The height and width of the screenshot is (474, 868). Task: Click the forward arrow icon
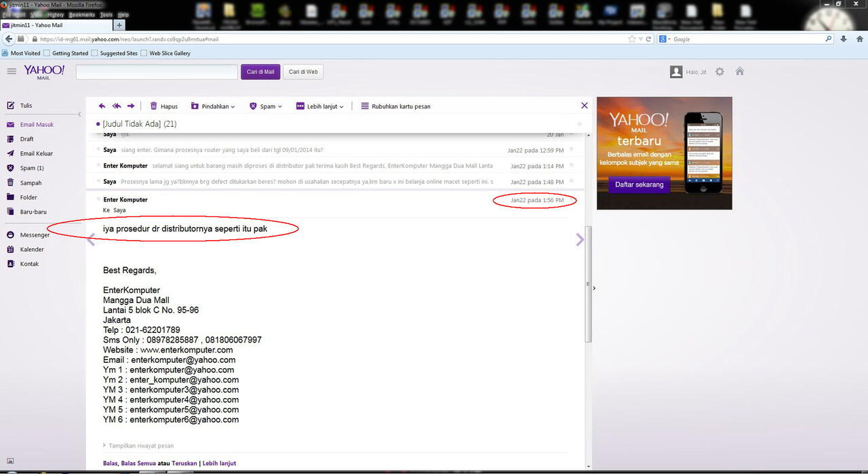click(131, 106)
